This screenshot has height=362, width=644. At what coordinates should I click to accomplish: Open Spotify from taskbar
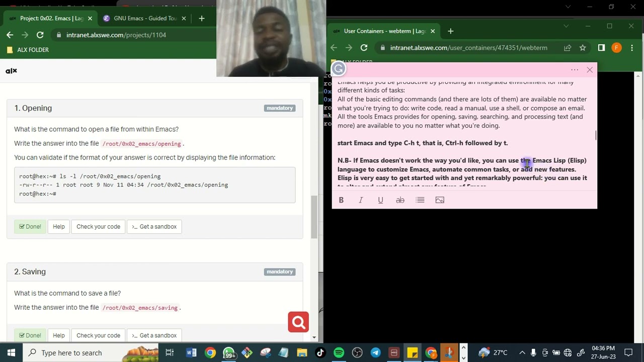(x=339, y=353)
